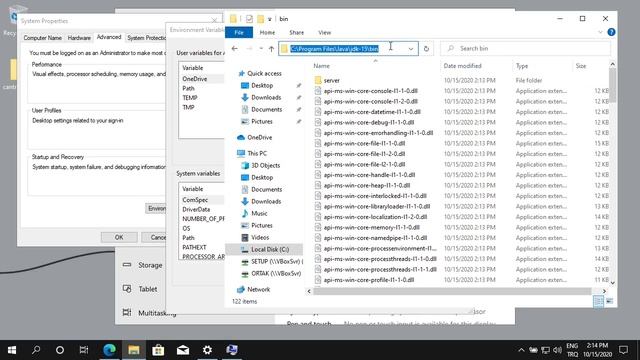Select OneDrive in the navigation pane
The width and height of the screenshot is (640, 360).
(260, 138)
